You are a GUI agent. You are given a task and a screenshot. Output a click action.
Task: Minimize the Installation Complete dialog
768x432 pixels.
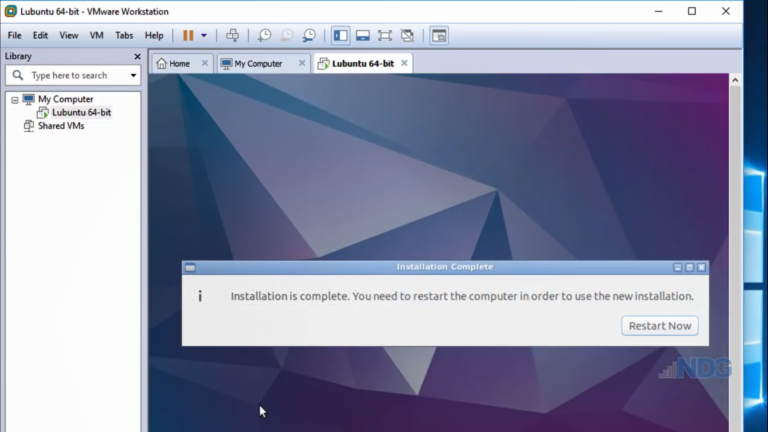click(x=677, y=267)
